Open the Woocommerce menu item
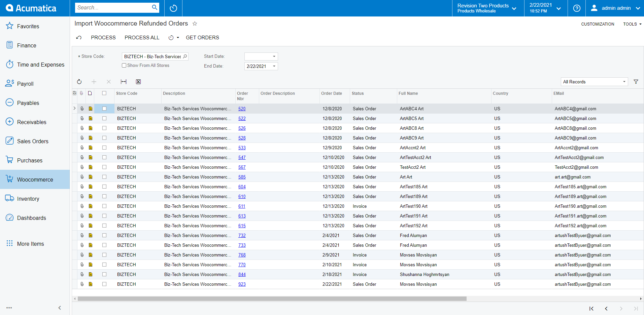Viewport: 644px width, 315px height. click(x=35, y=180)
